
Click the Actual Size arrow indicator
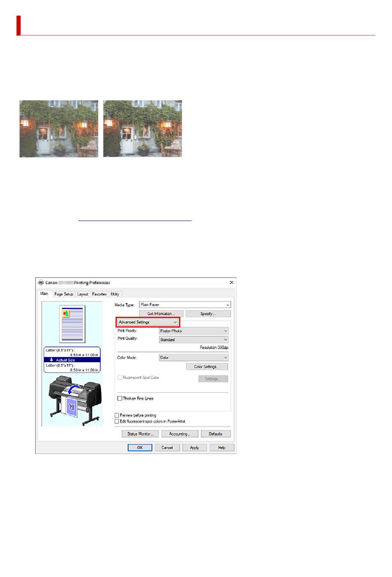(x=52, y=360)
